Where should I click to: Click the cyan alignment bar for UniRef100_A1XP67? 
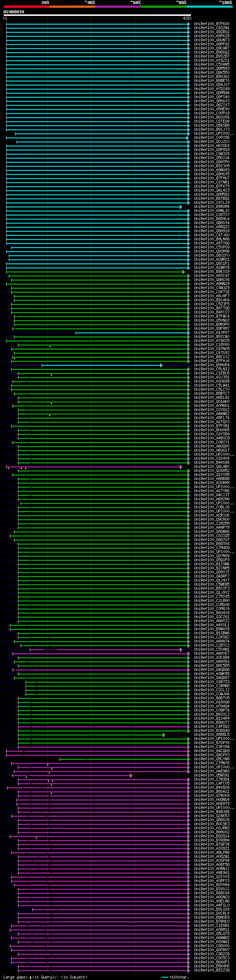click(132, 332)
